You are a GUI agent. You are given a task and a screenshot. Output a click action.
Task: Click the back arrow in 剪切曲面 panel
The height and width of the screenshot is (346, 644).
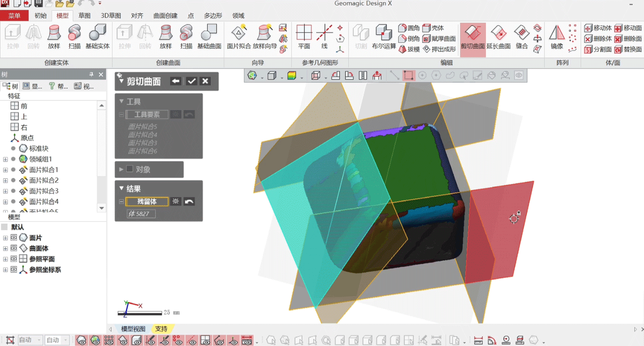(176, 81)
